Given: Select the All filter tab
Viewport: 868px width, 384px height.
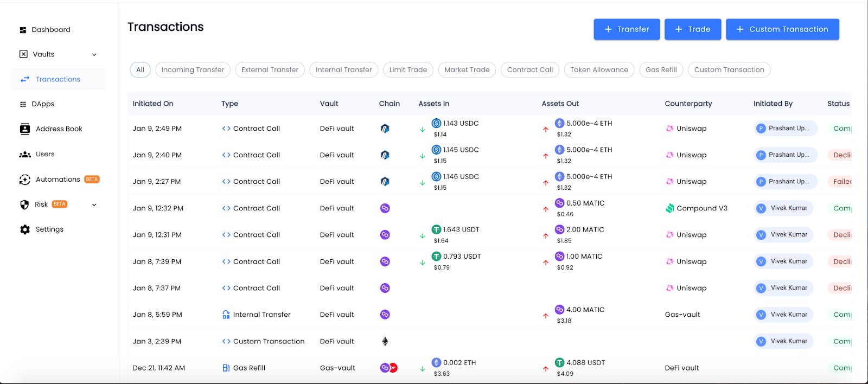Looking at the screenshot, I should [x=140, y=69].
